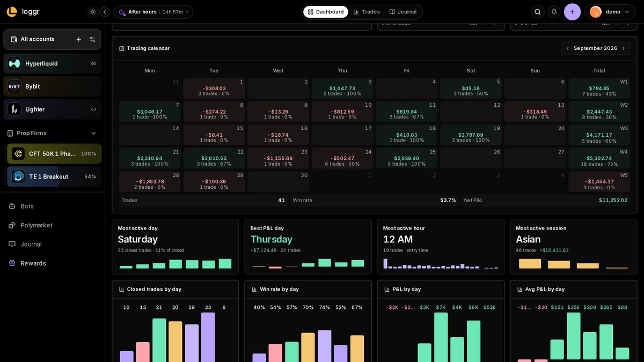Add an account with the plus icon
This screenshot has width=644, height=362.
[x=79, y=39]
